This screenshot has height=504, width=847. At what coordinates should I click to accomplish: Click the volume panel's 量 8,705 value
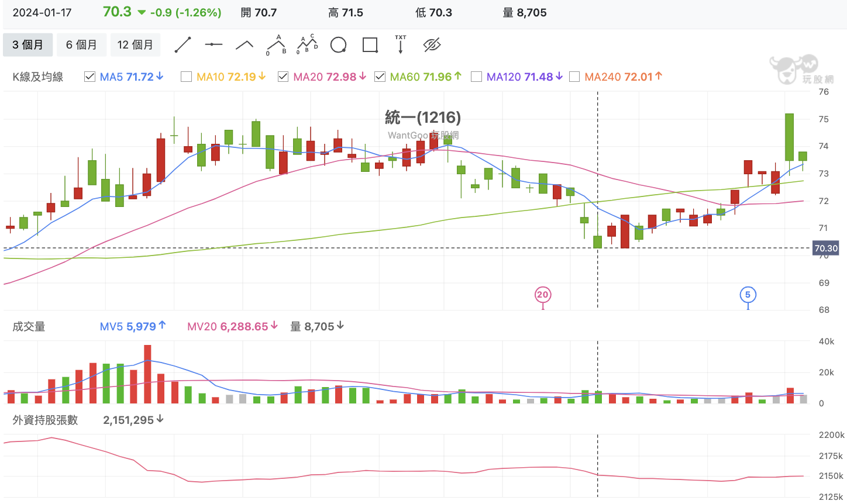pyautogui.click(x=317, y=326)
